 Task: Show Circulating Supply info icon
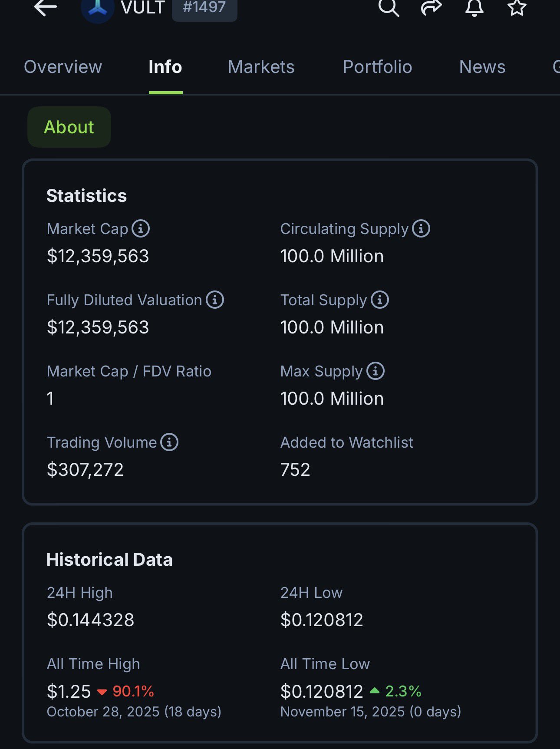click(x=421, y=228)
